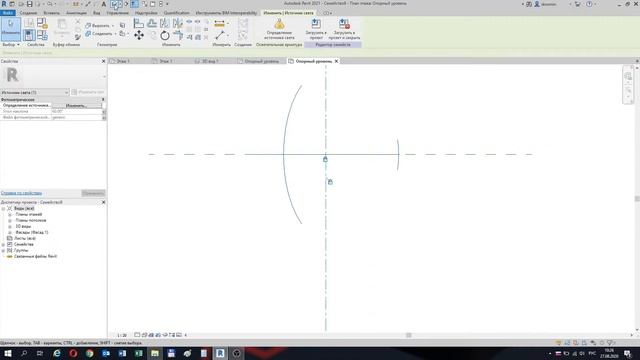
Task: Toggle upper pin lock on vertical reference plane
Action: [x=325, y=159]
